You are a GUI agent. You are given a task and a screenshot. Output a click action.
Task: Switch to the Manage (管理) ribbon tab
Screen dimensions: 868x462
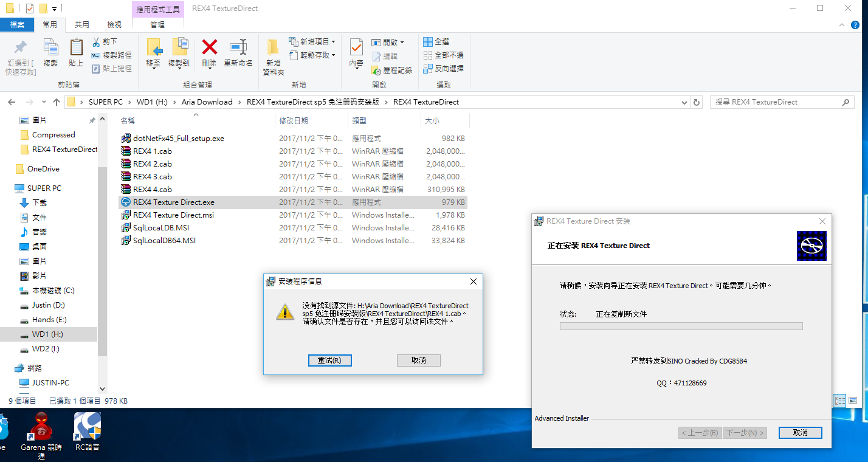157,25
